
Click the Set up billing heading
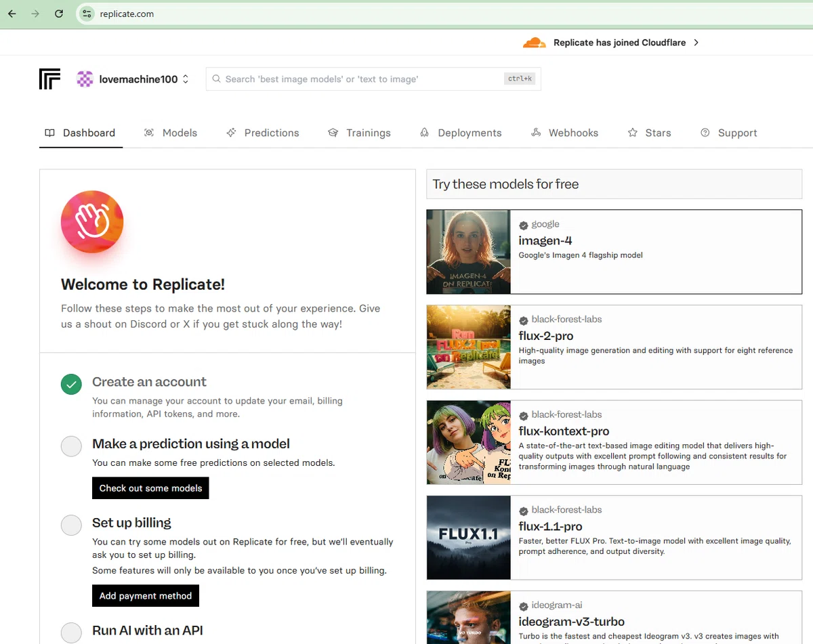pyautogui.click(x=131, y=523)
